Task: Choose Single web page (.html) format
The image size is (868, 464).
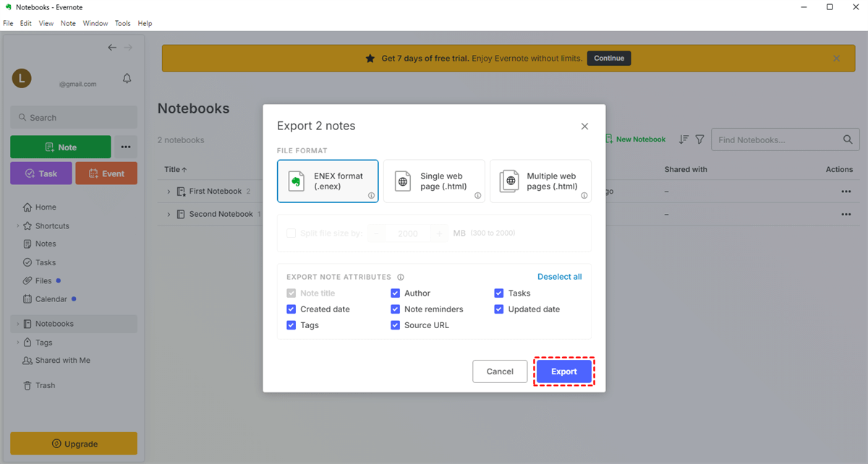Action: (434, 181)
